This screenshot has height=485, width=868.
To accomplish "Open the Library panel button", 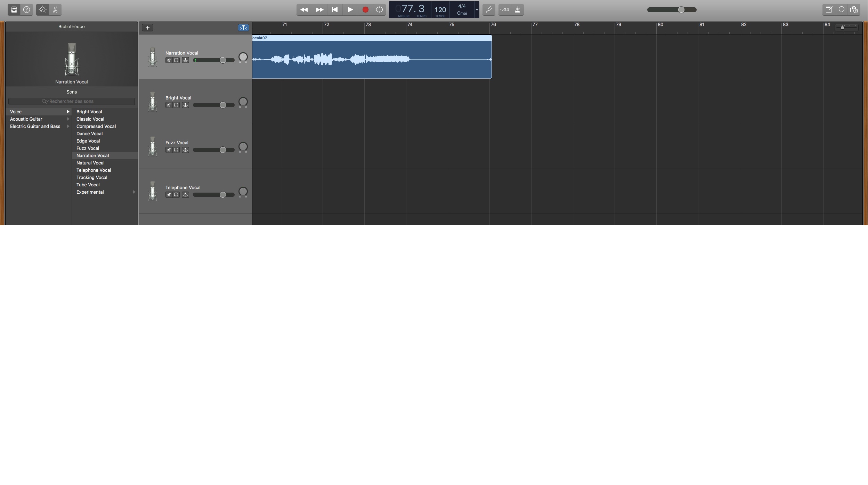I will (14, 10).
